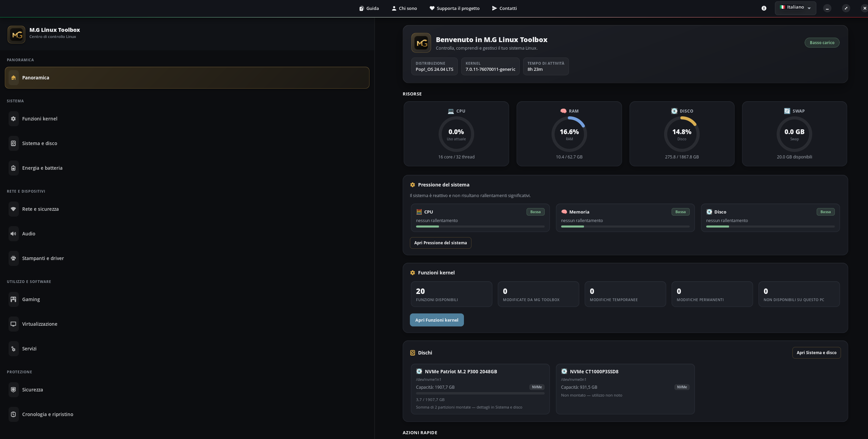
Task: Go to Sistema e disco in the sidebar
Action: pyautogui.click(x=187, y=143)
